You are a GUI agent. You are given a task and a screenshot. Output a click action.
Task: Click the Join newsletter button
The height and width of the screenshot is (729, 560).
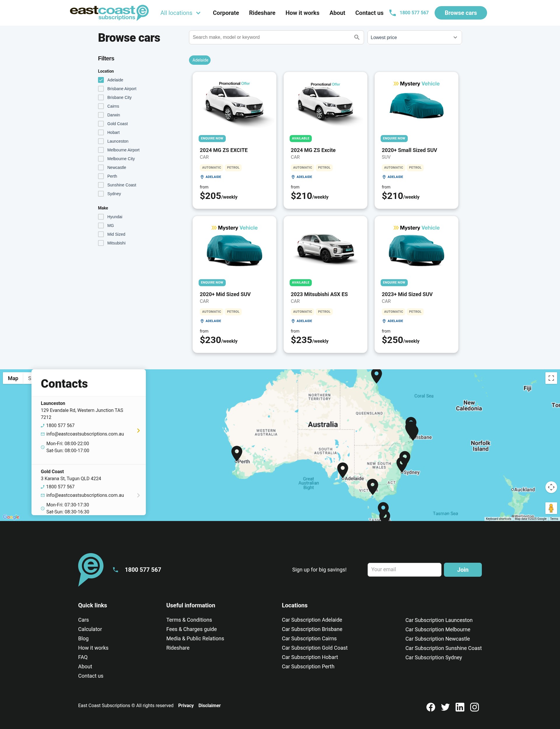coord(462,570)
